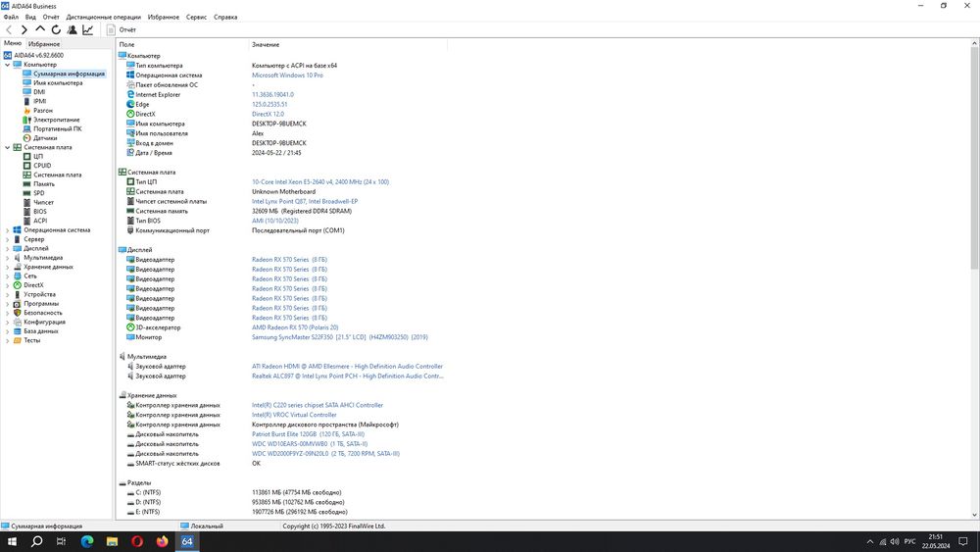Open the Тесты tree item
This screenshot has height=552, width=980.
[31, 340]
